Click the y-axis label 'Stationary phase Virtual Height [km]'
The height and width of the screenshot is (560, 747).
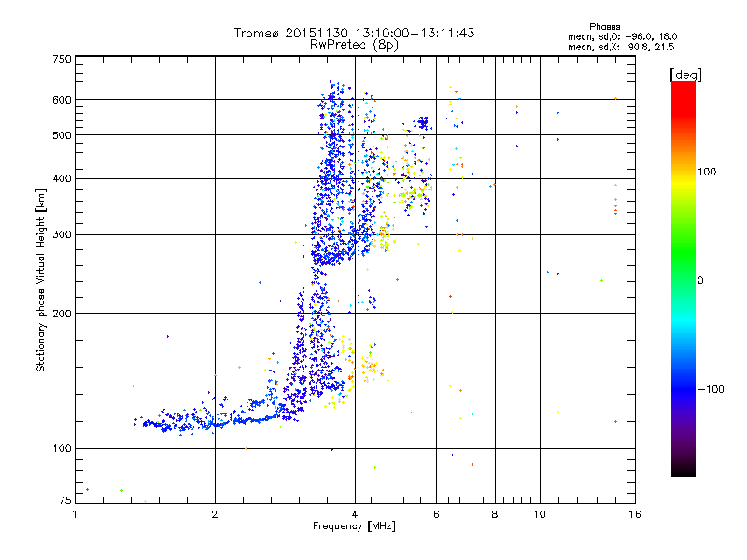[x=41, y=280]
